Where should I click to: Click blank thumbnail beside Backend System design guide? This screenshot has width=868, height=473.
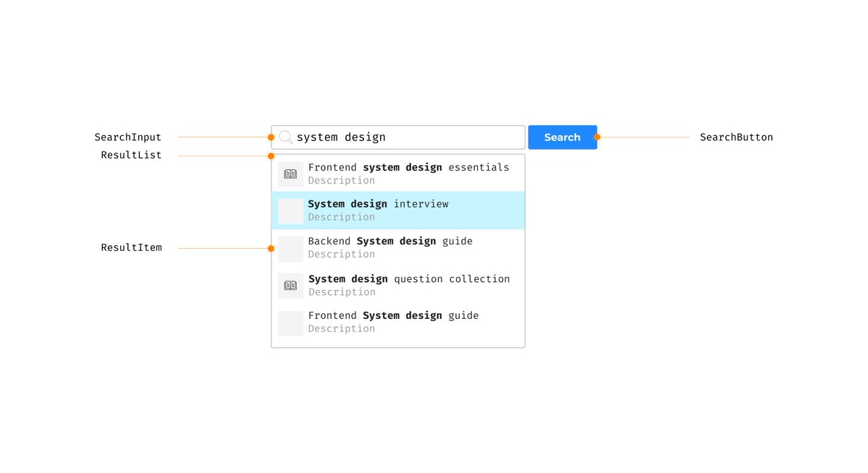click(290, 249)
